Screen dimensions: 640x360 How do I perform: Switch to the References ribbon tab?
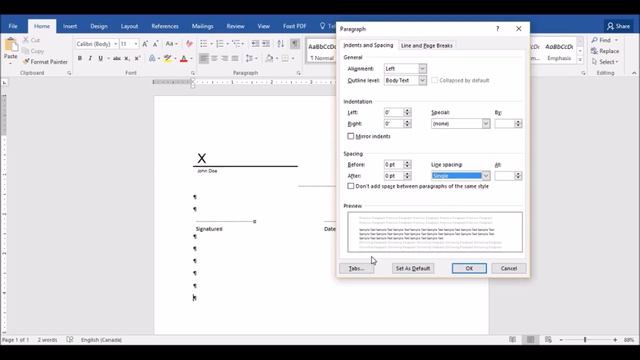point(165,26)
